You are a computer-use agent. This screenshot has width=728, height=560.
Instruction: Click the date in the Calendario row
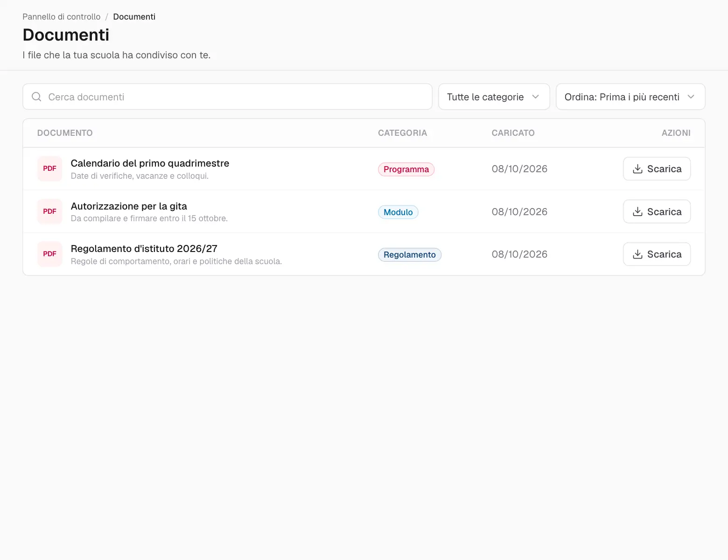519,169
